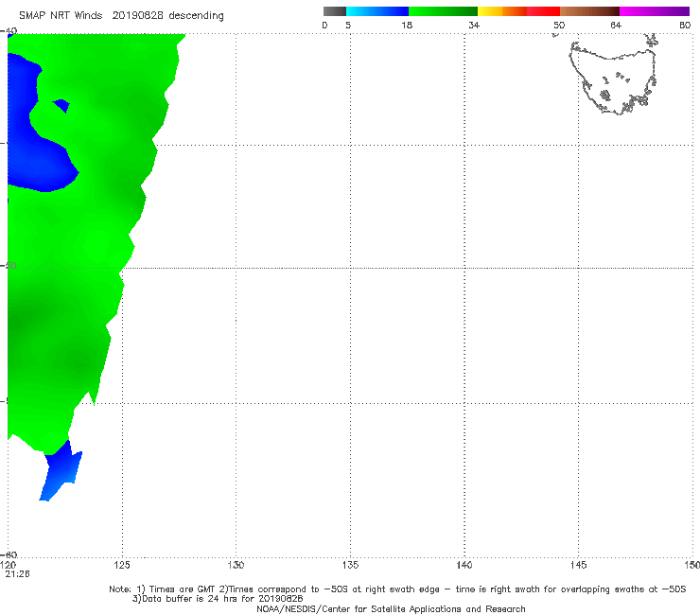Click the color bar label '18'
The width and height of the screenshot is (700, 615).
(x=407, y=26)
